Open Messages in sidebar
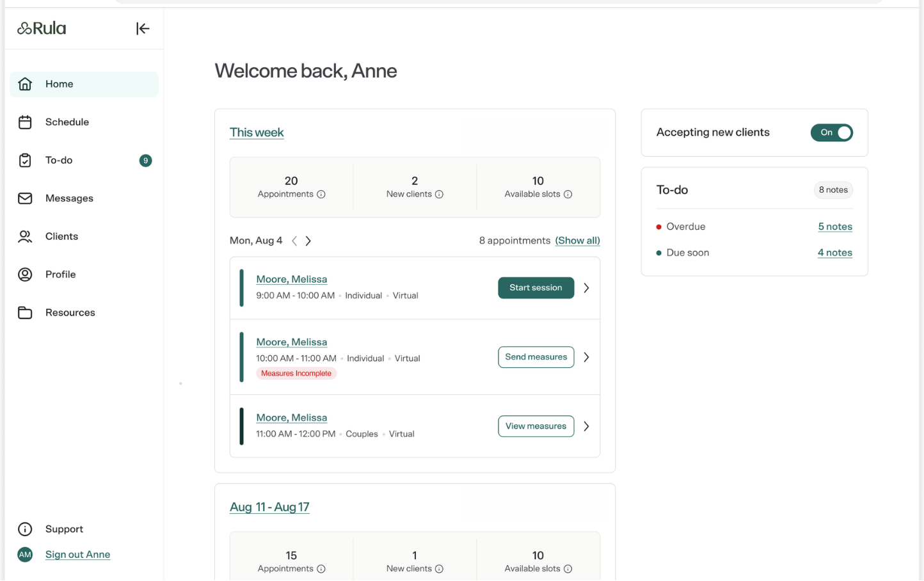924x581 pixels. pyautogui.click(x=84, y=198)
